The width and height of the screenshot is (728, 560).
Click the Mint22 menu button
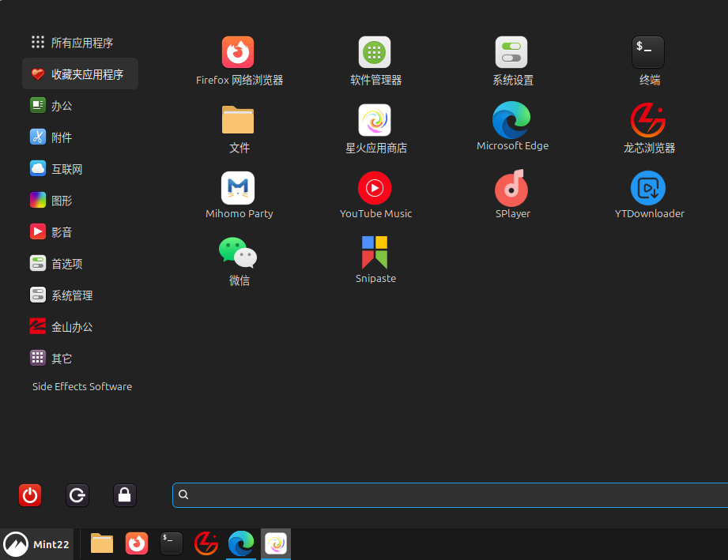tap(36, 543)
